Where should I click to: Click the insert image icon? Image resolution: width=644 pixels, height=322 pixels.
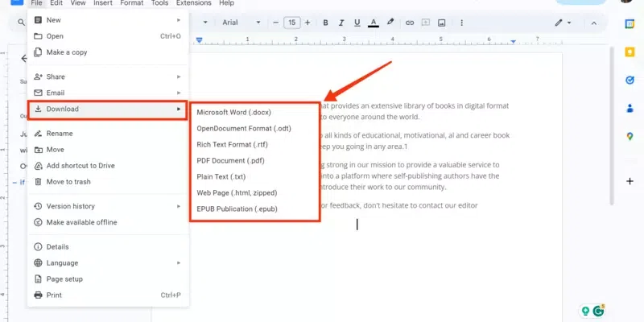click(441, 23)
